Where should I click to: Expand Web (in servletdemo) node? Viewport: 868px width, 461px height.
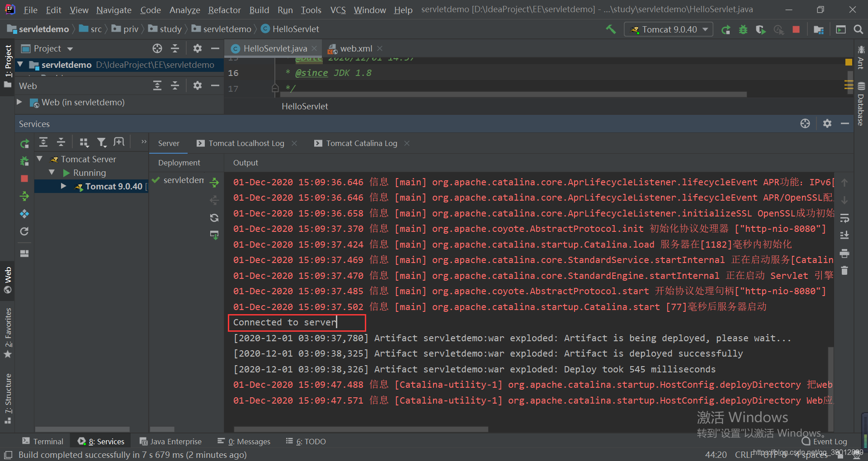pos(19,102)
